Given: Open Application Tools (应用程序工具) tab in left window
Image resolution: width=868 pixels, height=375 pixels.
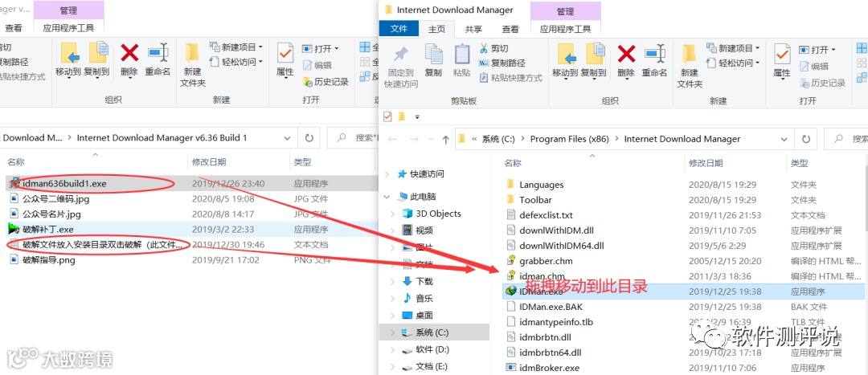Looking at the screenshot, I should pos(68,27).
